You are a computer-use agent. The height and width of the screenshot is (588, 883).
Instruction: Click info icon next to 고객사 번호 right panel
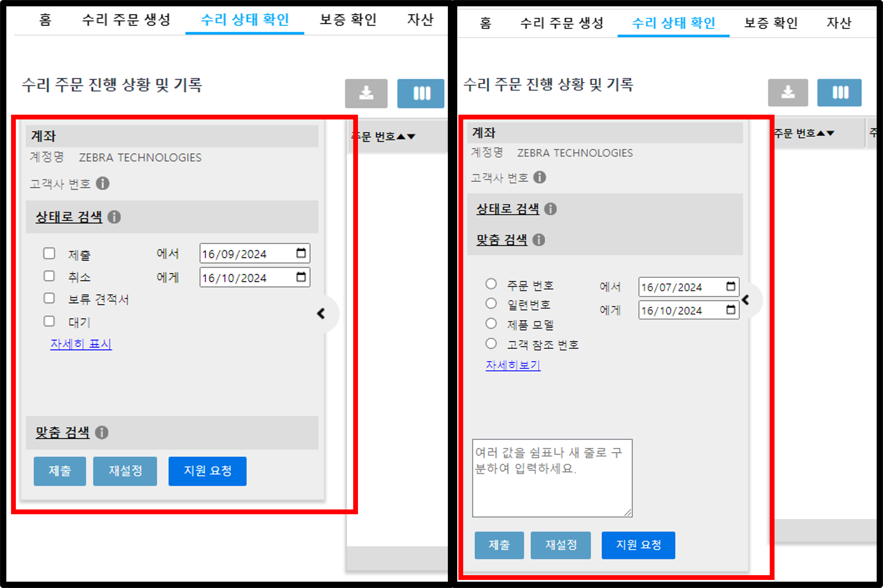540,177
